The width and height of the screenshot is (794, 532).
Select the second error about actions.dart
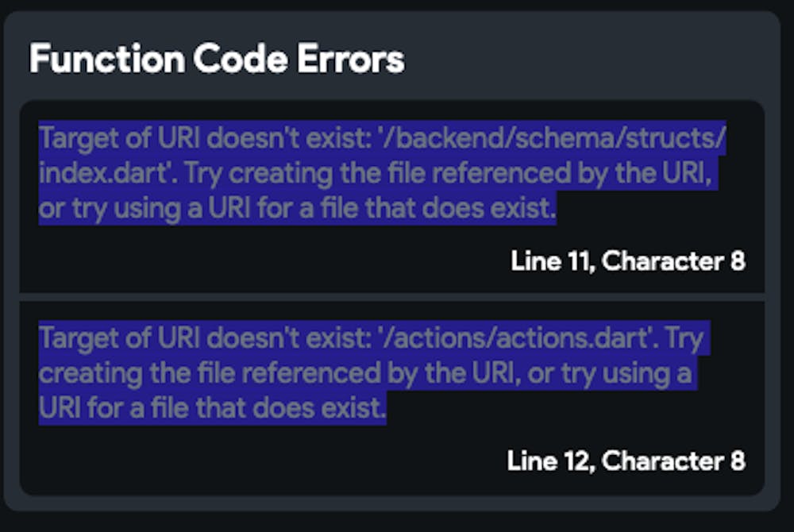[x=370, y=373]
